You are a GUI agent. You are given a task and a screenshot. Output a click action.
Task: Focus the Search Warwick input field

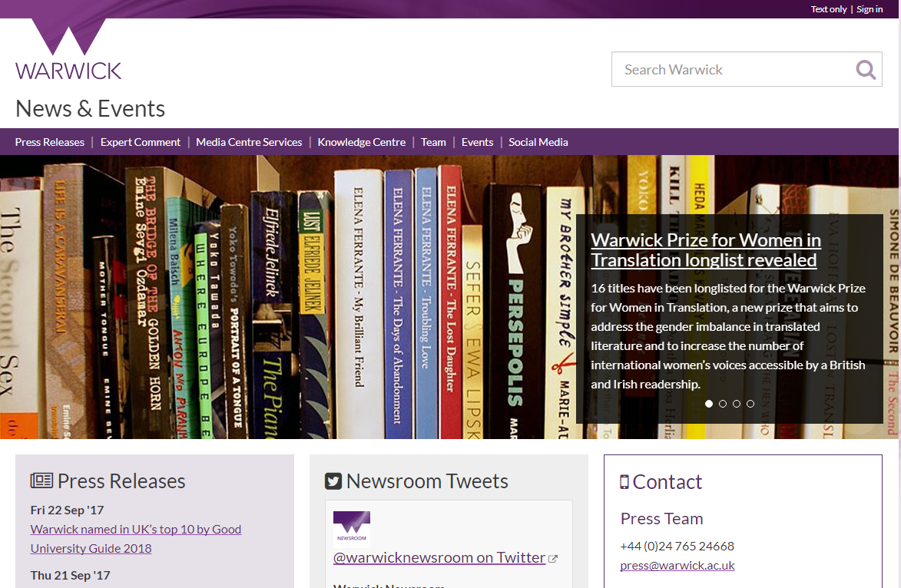click(x=730, y=70)
